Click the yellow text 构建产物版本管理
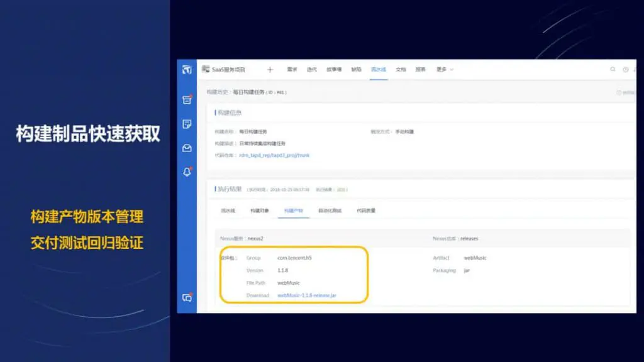This screenshot has height=362, width=644. click(x=87, y=216)
